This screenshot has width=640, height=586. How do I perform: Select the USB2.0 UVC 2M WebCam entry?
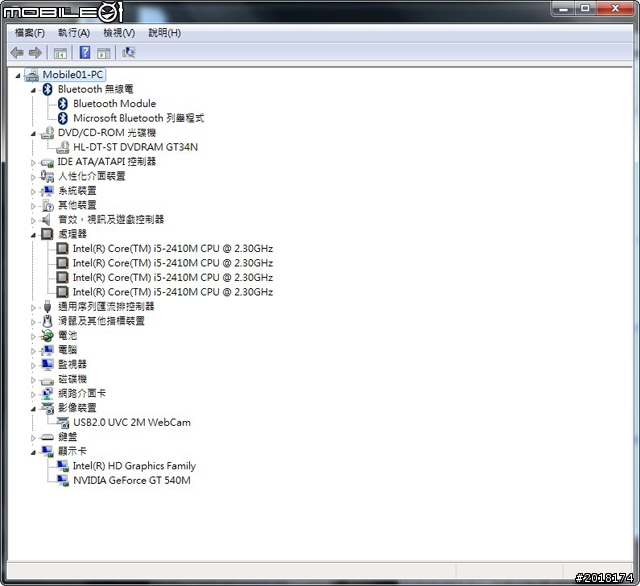pyautogui.click(x=132, y=422)
